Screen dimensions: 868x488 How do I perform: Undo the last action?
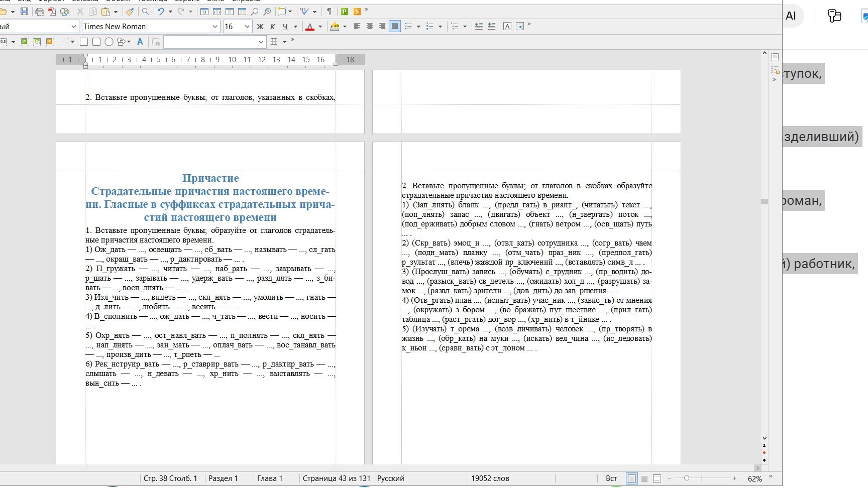pyautogui.click(x=161, y=12)
